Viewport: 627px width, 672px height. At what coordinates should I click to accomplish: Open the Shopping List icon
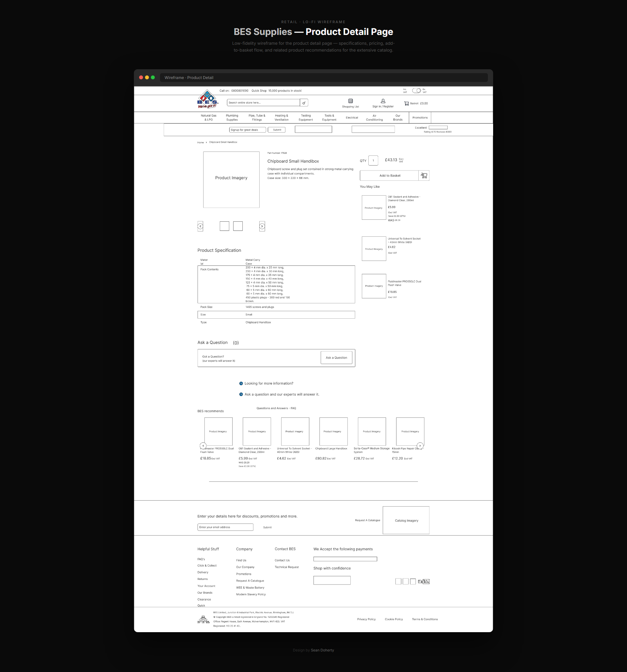350,101
